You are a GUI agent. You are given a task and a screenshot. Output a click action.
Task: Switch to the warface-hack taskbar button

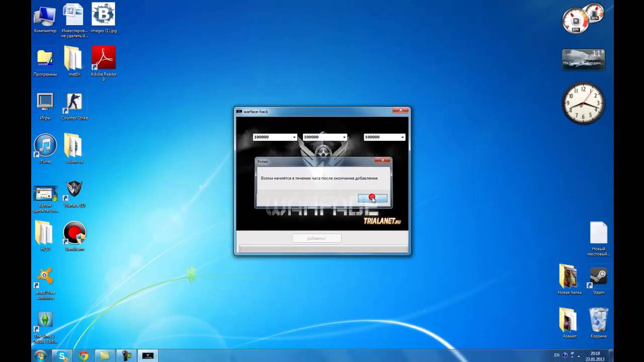(147, 356)
